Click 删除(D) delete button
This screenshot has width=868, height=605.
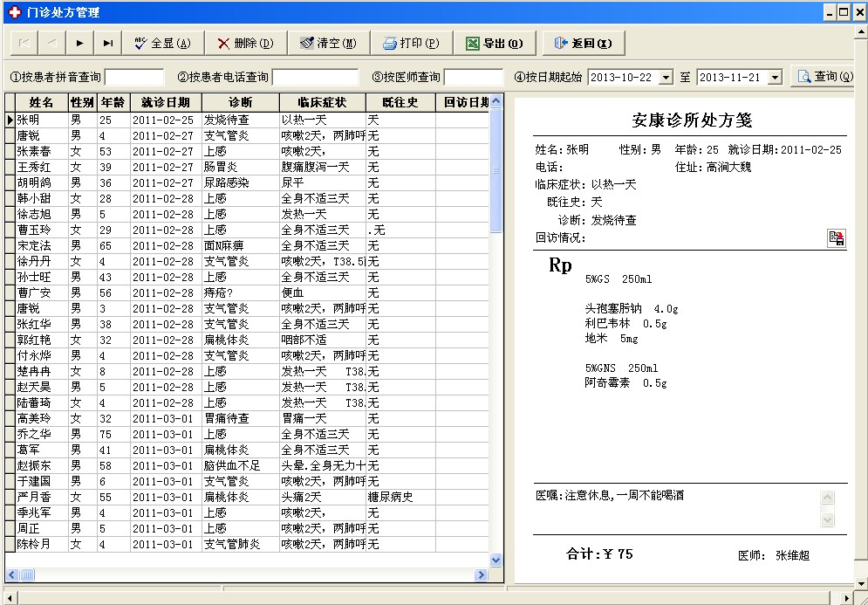click(x=246, y=44)
